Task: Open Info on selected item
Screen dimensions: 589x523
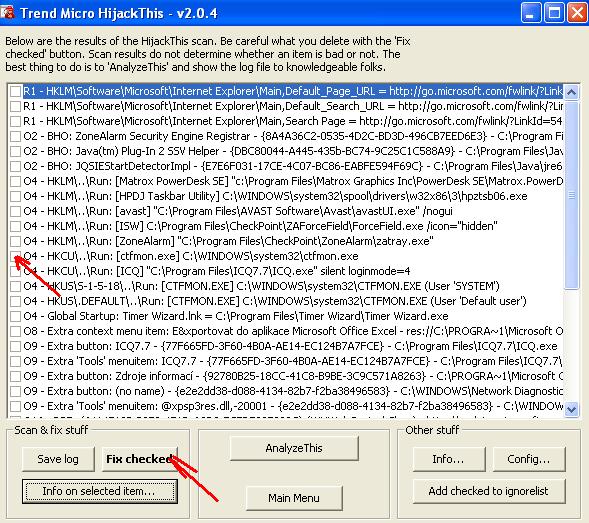Action: pos(99,491)
